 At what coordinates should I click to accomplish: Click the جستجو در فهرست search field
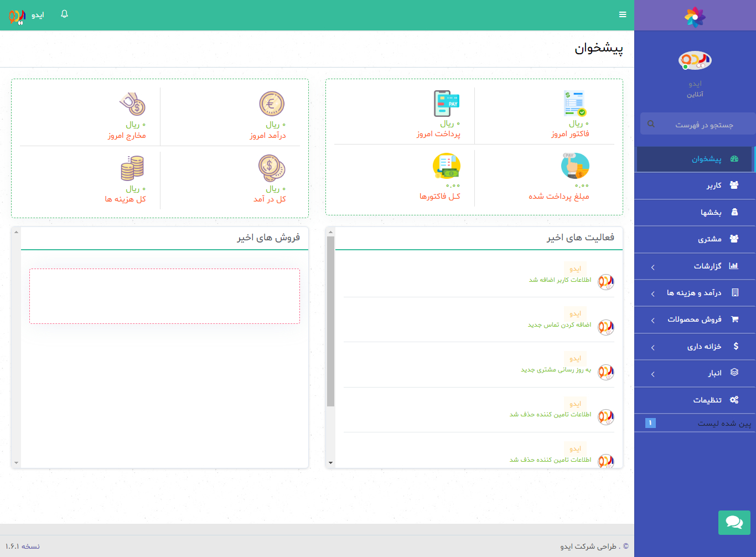click(x=704, y=125)
